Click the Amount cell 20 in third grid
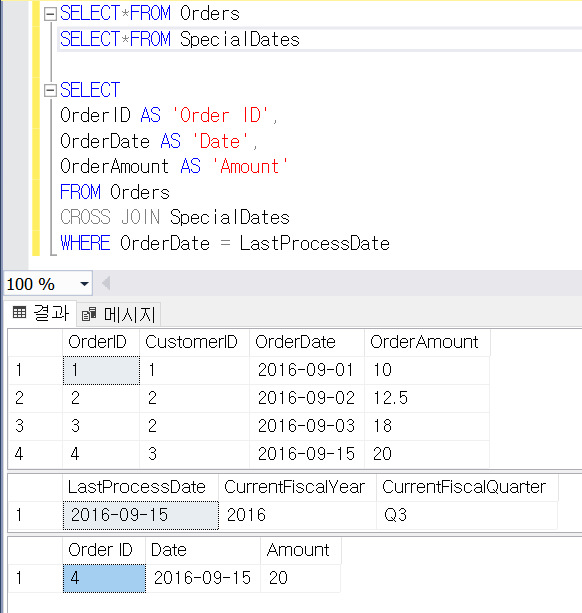 (x=301, y=578)
